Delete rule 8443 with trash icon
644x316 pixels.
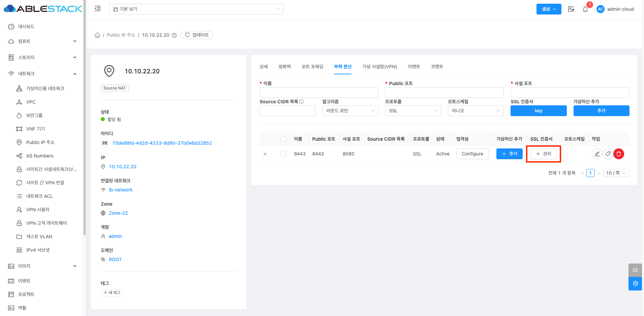[x=619, y=154]
